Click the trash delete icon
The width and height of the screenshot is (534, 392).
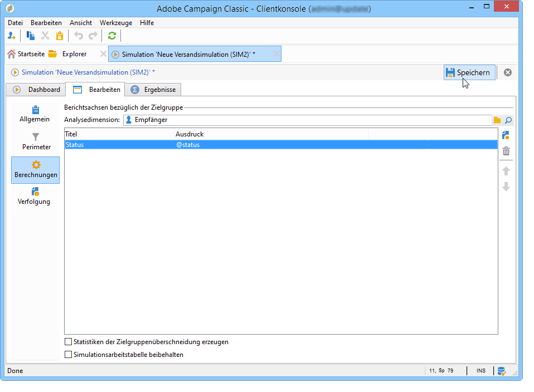click(x=506, y=151)
